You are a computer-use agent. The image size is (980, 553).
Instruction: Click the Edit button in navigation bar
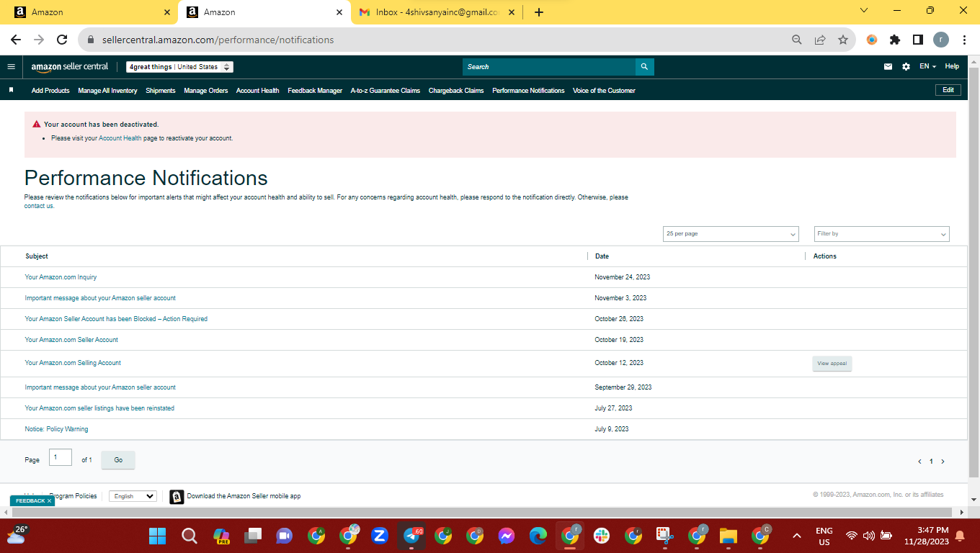[x=948, y=90]
